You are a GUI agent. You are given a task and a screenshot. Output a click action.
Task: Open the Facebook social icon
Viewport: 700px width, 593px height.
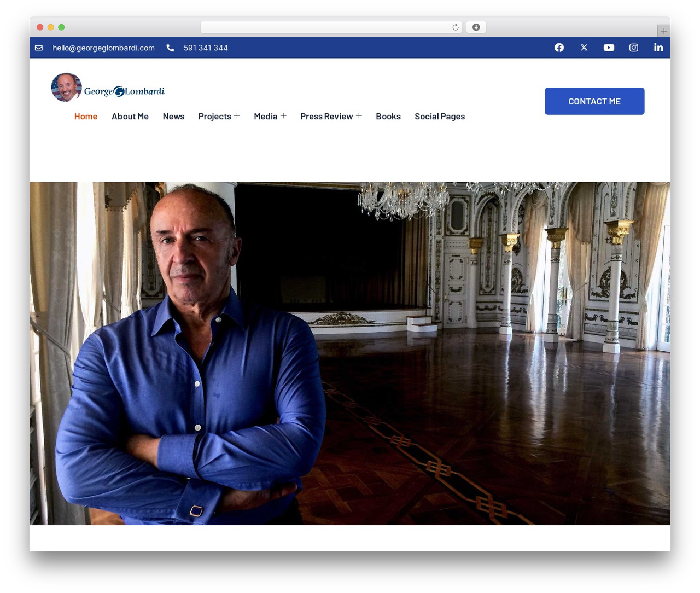(x=559, y=48)
